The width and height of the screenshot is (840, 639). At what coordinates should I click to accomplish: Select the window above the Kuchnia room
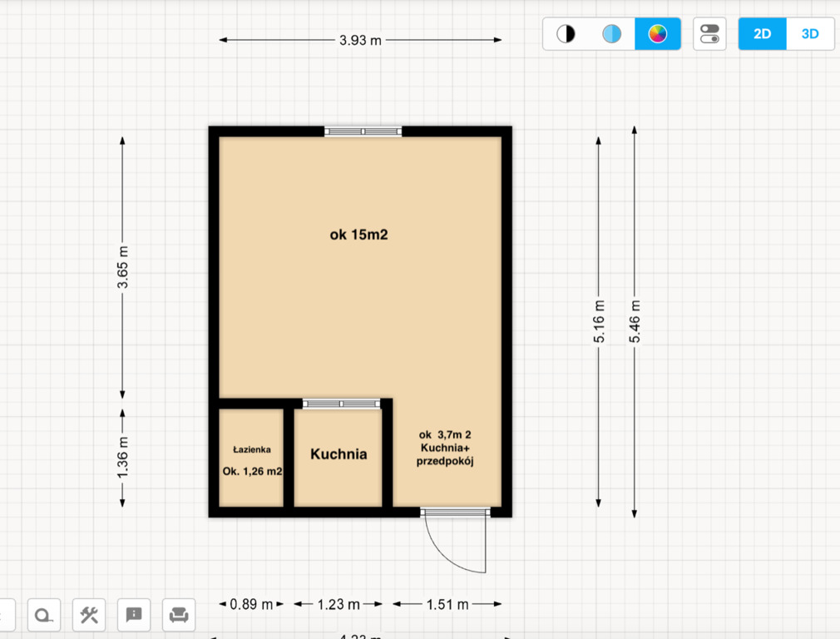point(341,404)
